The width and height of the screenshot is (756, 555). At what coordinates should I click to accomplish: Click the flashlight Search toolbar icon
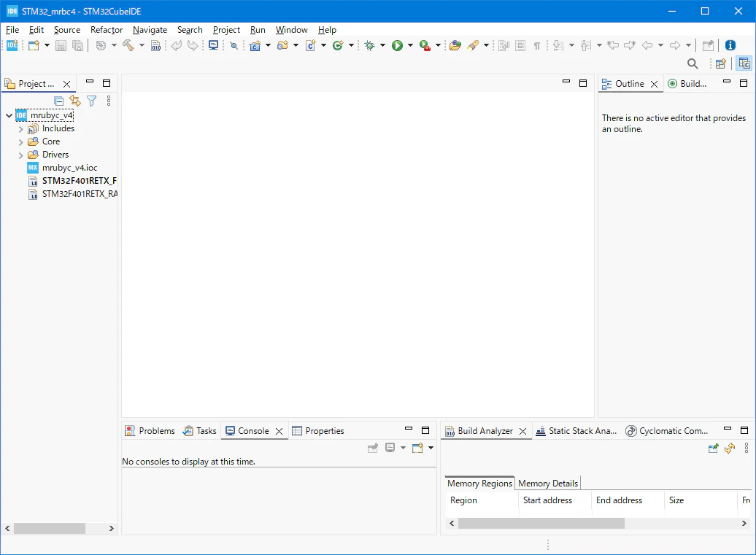[x=473, y=45]
